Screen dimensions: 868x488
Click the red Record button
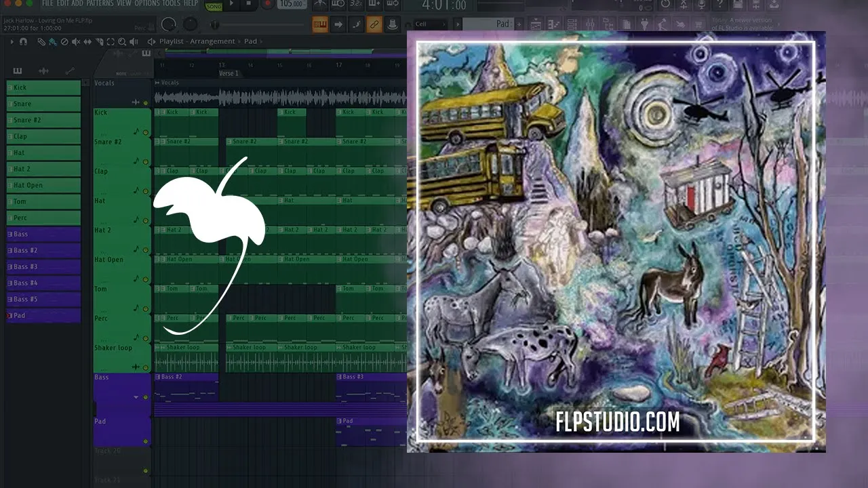point(267,4)
